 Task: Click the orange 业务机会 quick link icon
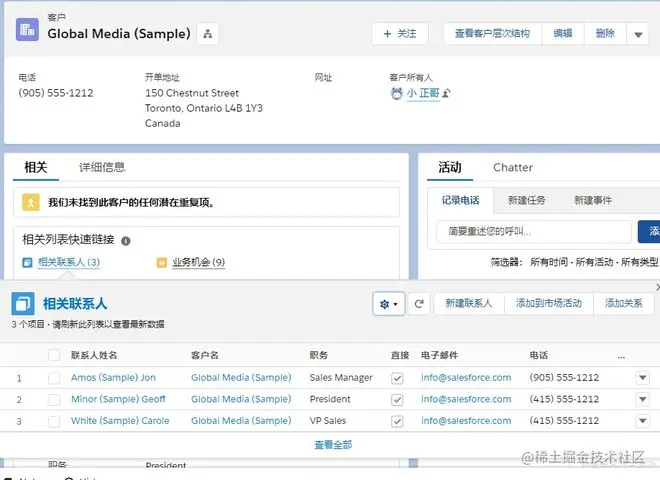162,263
